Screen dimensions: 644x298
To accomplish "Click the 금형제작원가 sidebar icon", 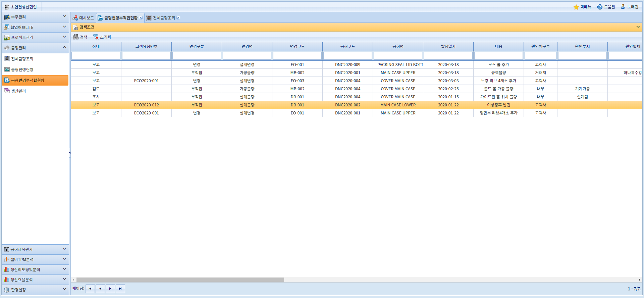I will (6, 250).
